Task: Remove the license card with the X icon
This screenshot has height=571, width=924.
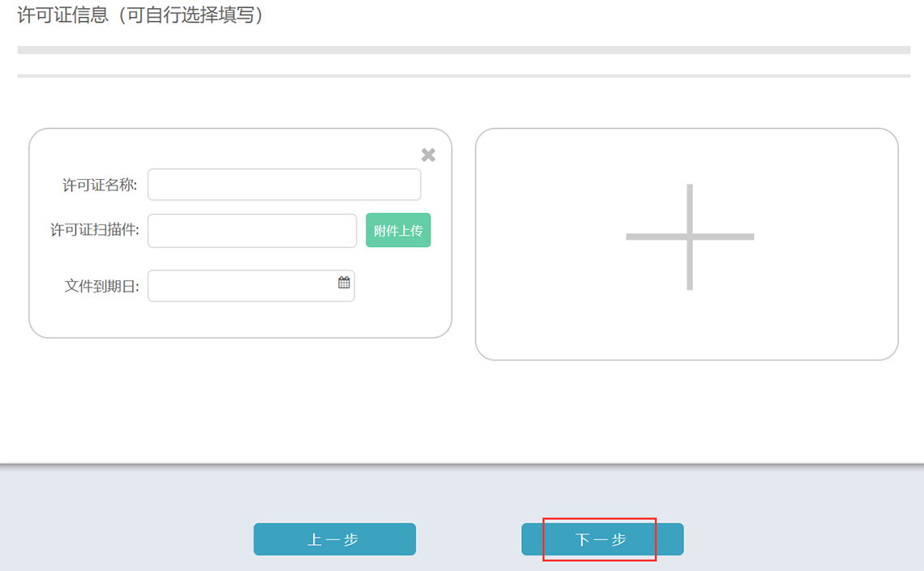Action: [428, 155]
